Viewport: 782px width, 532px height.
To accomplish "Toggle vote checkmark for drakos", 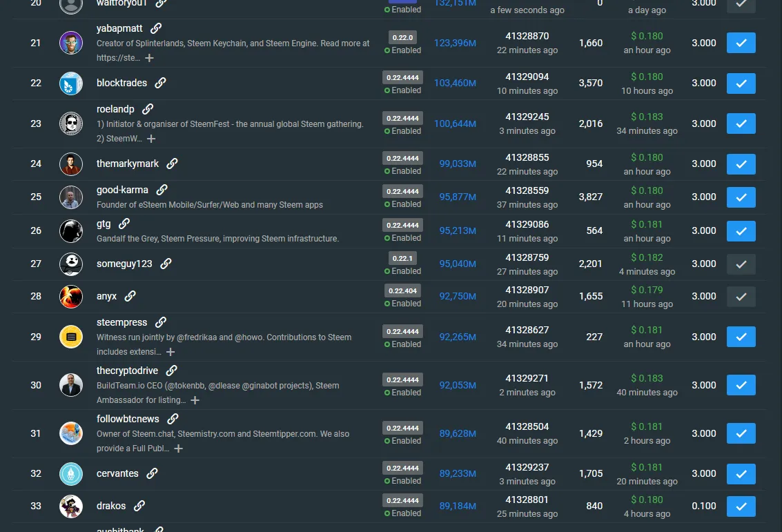I will [x=741, y=506].
